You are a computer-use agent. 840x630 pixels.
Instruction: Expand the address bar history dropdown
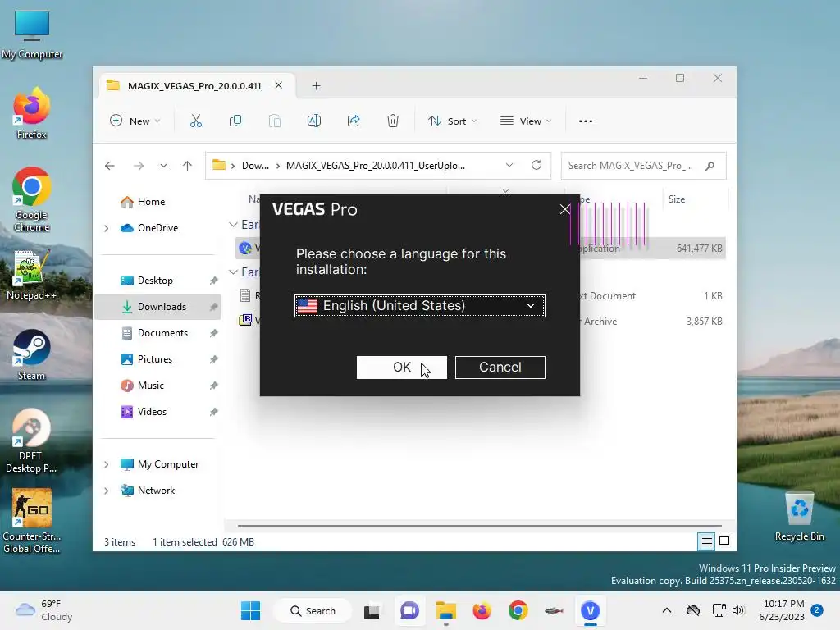coord(509,165)
